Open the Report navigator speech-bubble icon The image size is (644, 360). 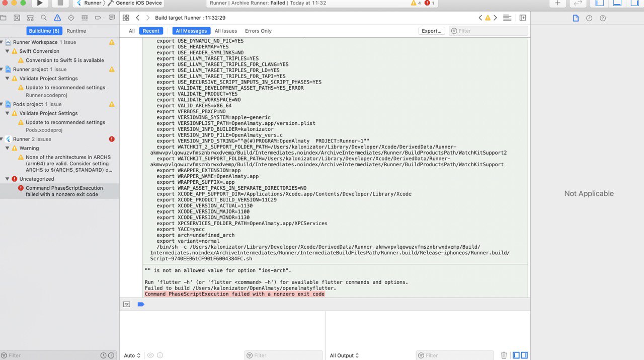[x=112, y=18]
